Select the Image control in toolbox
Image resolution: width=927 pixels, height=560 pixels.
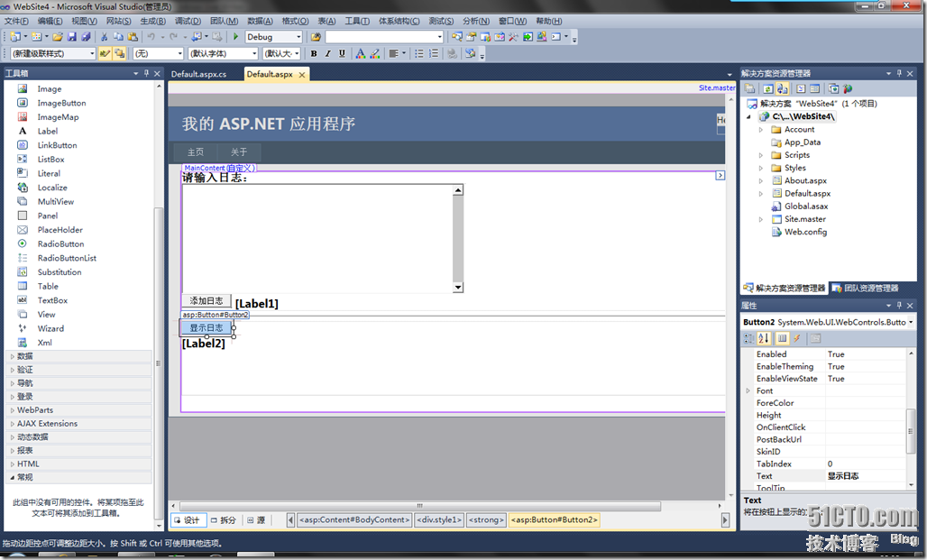[49, 88]
